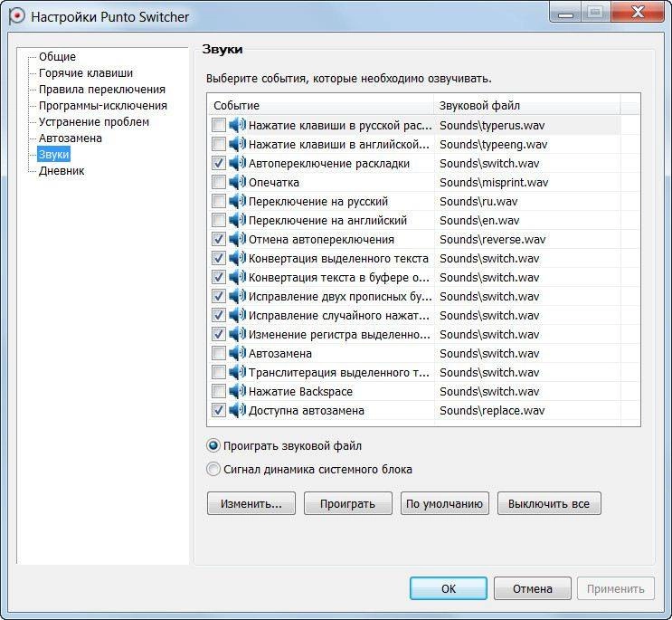Open the Устранение проблем section
The width and height of the screenshot is (672, 620).
[94, 122]
